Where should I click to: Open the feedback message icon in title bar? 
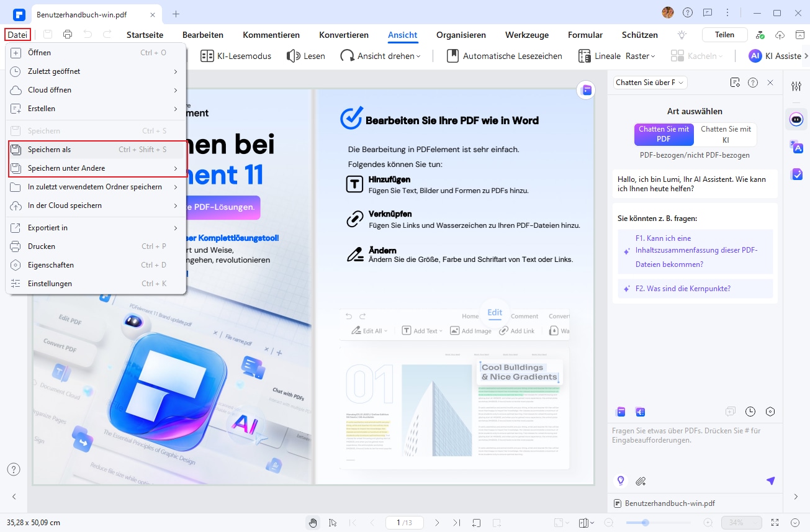pos(707,12)
